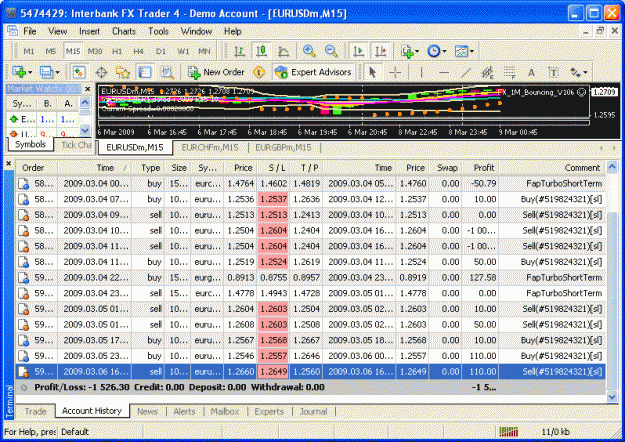Screen dimensions: 625x442
Task: Select the row with profit 127.58
Action: click(x=310, y=277)
